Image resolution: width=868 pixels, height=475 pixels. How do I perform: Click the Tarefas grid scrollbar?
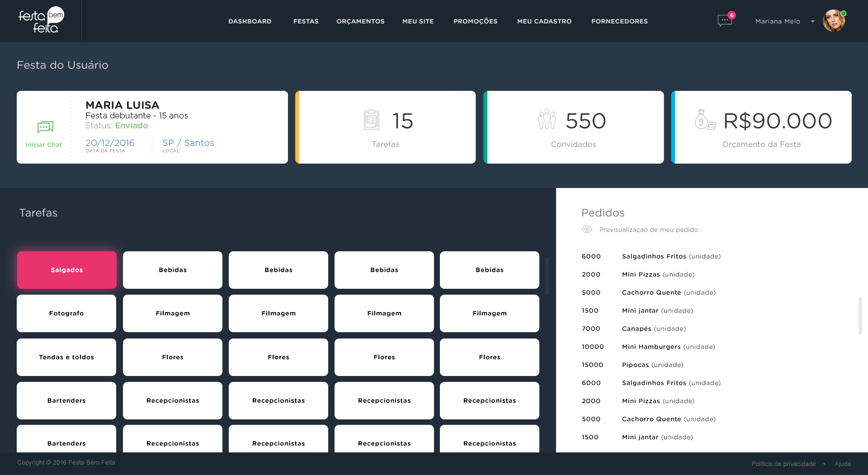547,276
